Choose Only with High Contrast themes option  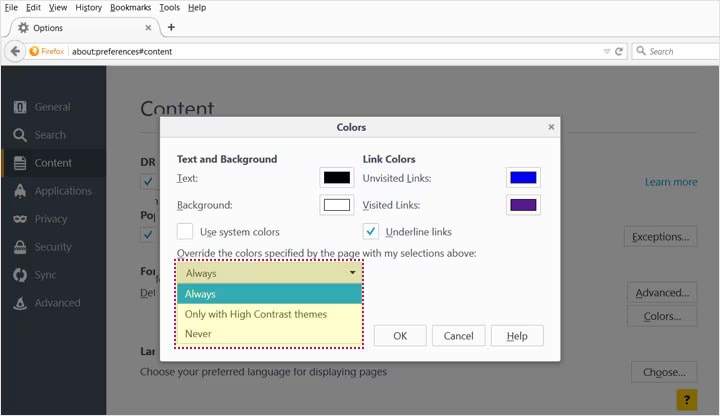(256, 314)
